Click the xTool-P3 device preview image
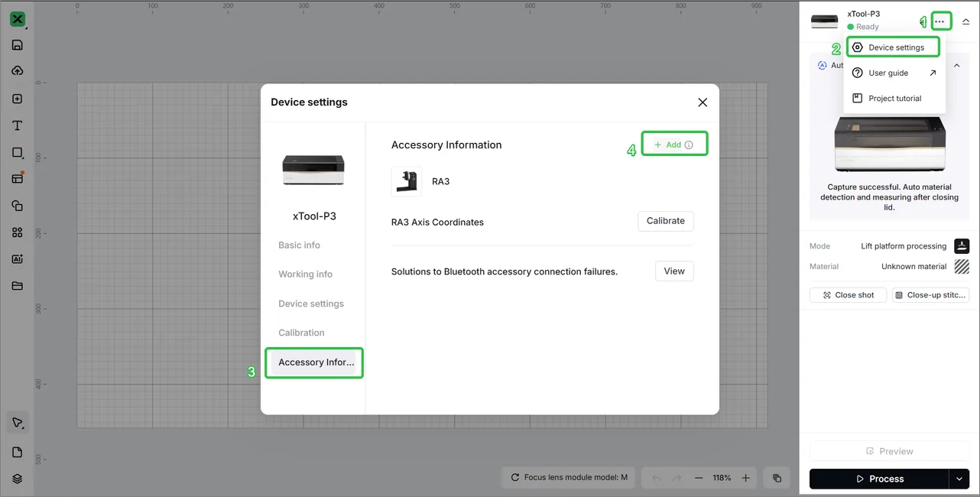This screenshot has width=980, height=497. tap(890, 144)
